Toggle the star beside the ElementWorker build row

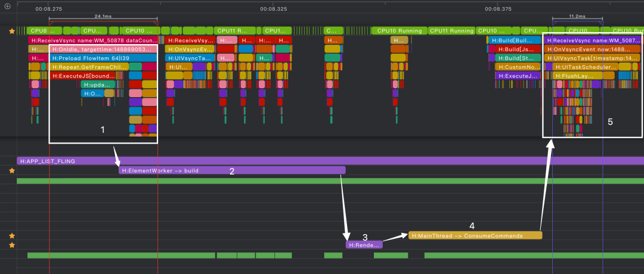12,170
